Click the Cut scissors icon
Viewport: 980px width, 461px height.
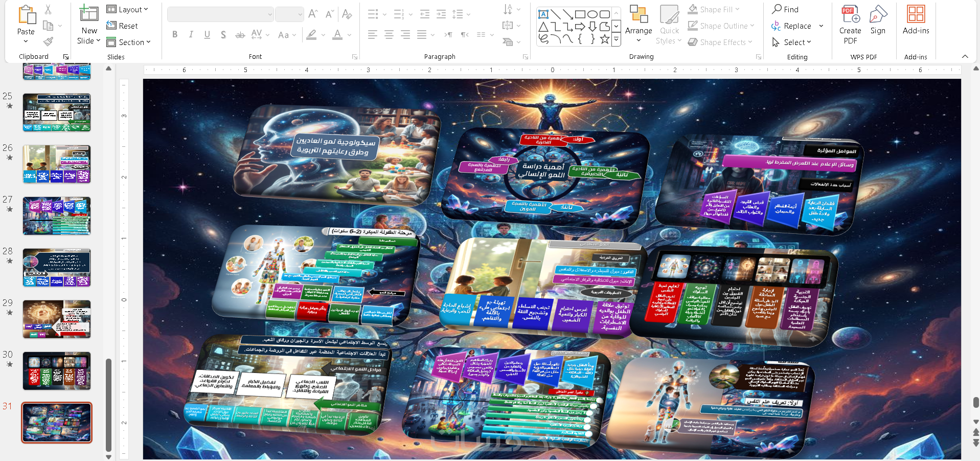point(48,9)
